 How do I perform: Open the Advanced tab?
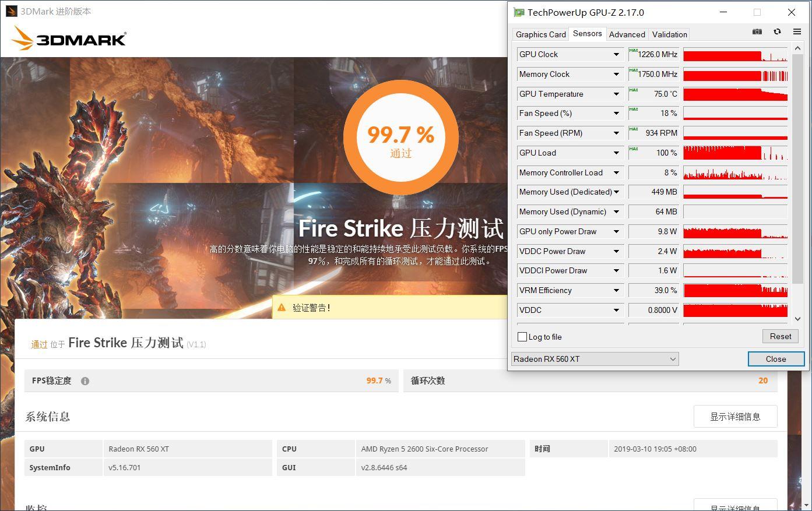click(x=627, y=34)
